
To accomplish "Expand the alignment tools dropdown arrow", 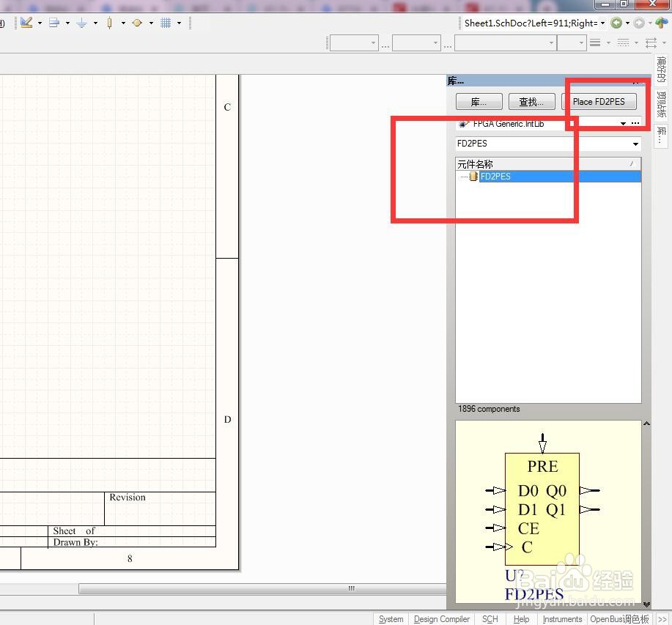I will coord(67,23).
